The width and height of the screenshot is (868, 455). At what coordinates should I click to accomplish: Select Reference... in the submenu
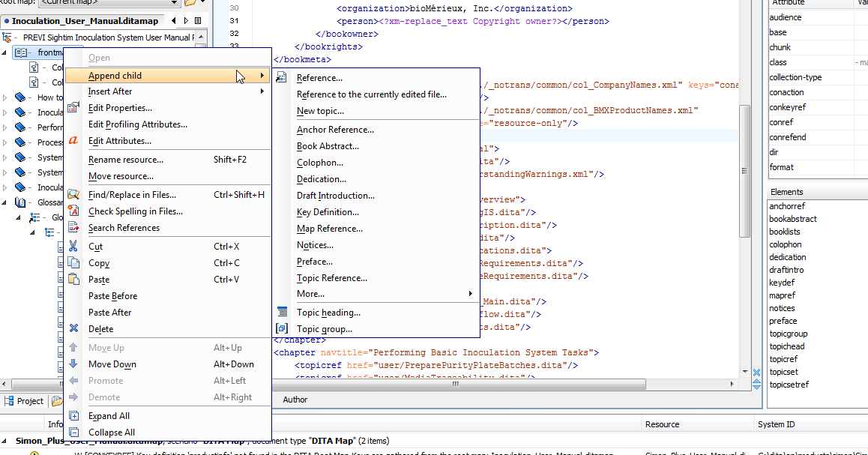click(x=319, y=78)
